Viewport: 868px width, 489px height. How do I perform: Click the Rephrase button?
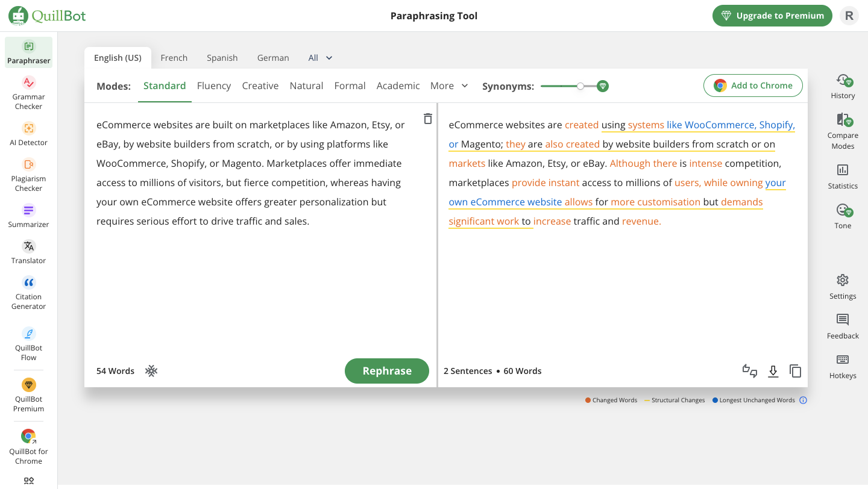click(x=387, y=371)
